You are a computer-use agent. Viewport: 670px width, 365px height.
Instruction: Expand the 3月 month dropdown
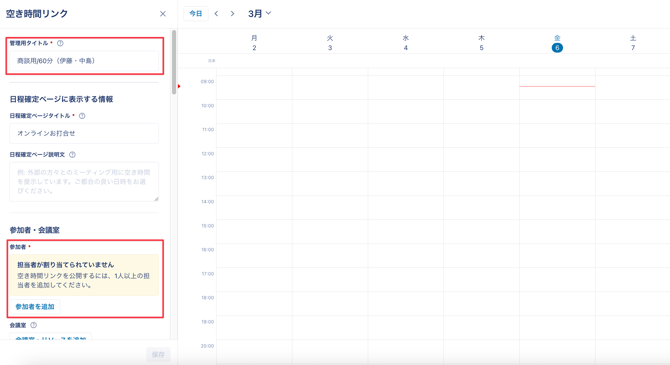(259, 14)
